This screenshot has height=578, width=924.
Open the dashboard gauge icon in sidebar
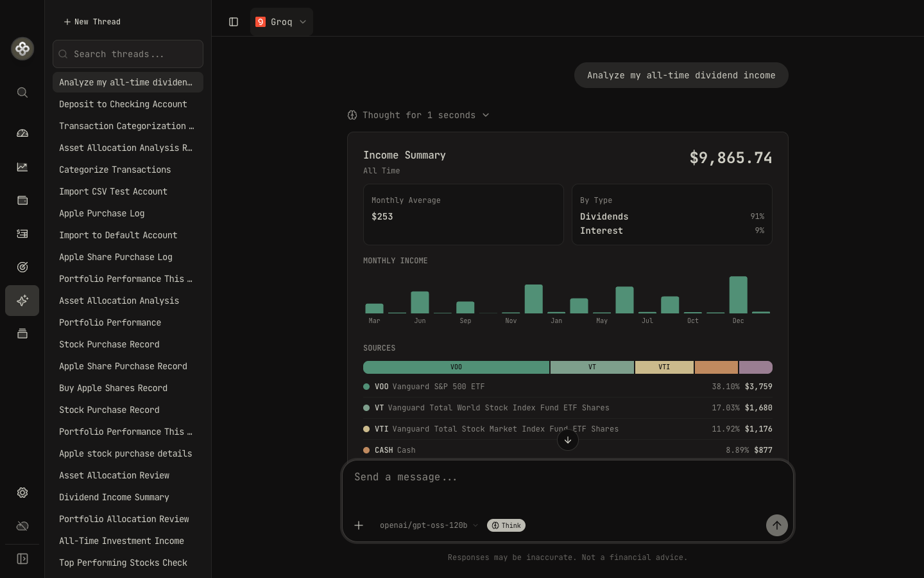tap(22, 134)
